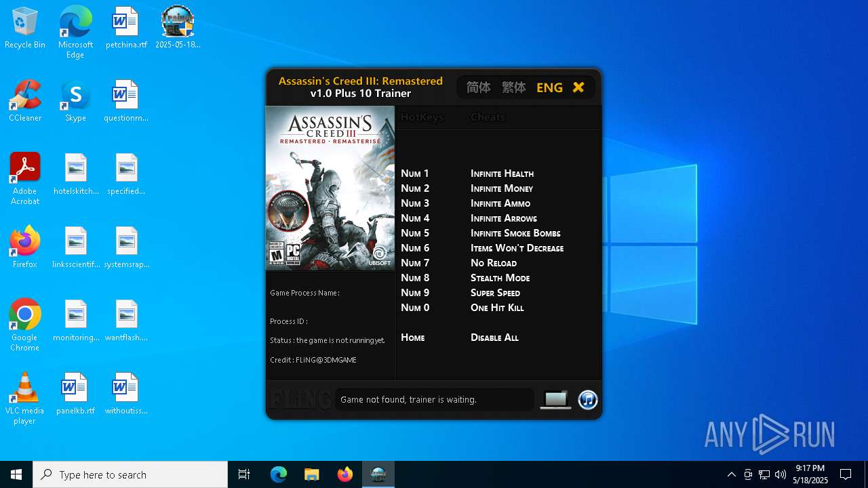Viewport: 868px width, 488px height.
Task: Open File Explorer from taskbar
Action: [311, 474]
